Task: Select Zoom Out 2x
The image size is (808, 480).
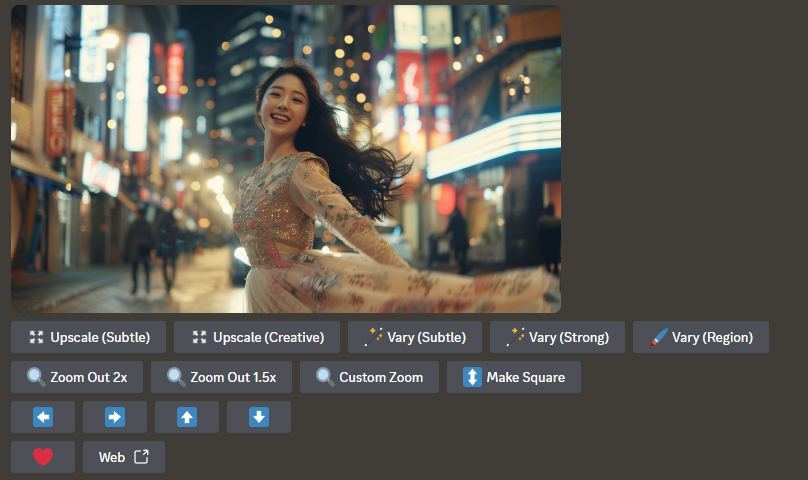Action: [77, 377]
